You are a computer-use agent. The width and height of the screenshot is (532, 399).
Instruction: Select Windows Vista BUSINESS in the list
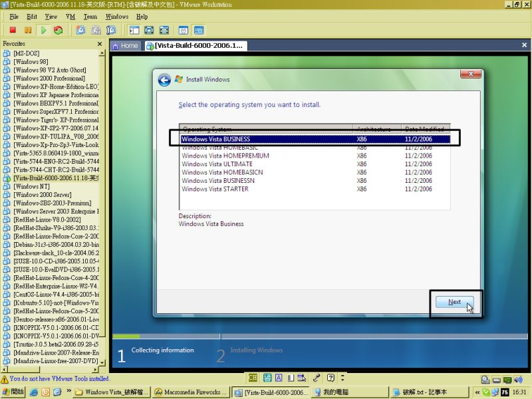pos(315,139)
